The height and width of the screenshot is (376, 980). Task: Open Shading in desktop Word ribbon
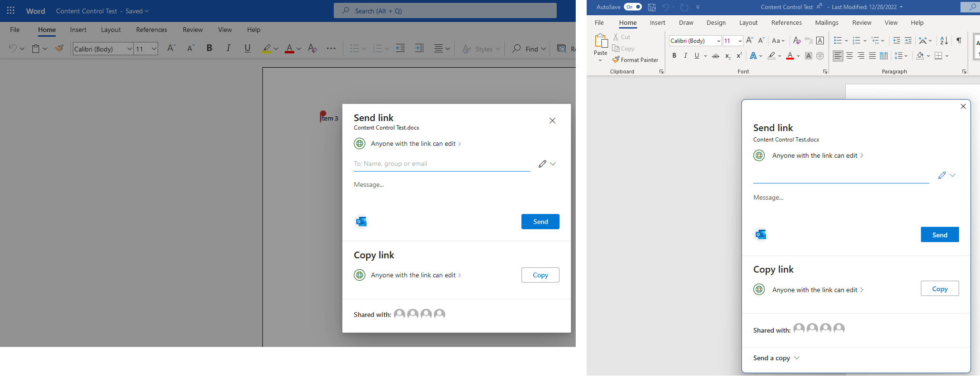(923, 56)
